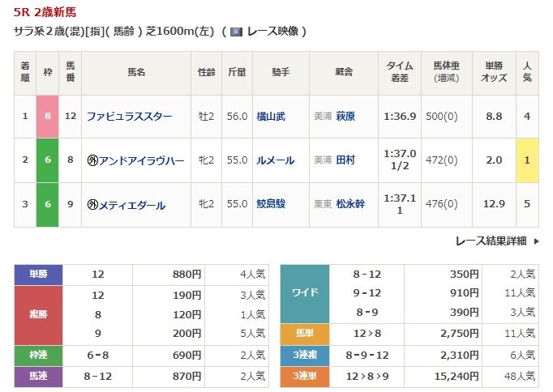Open the レース映像 link

[272, 32]
